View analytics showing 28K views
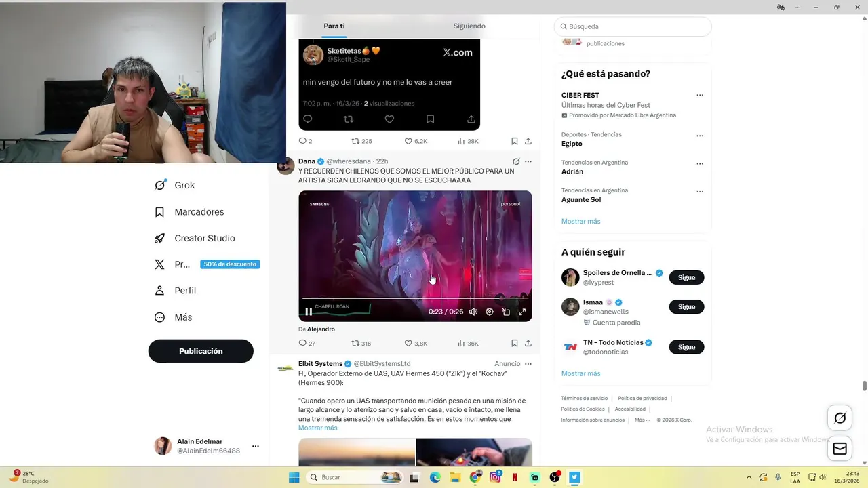 [x=468, y=141]
